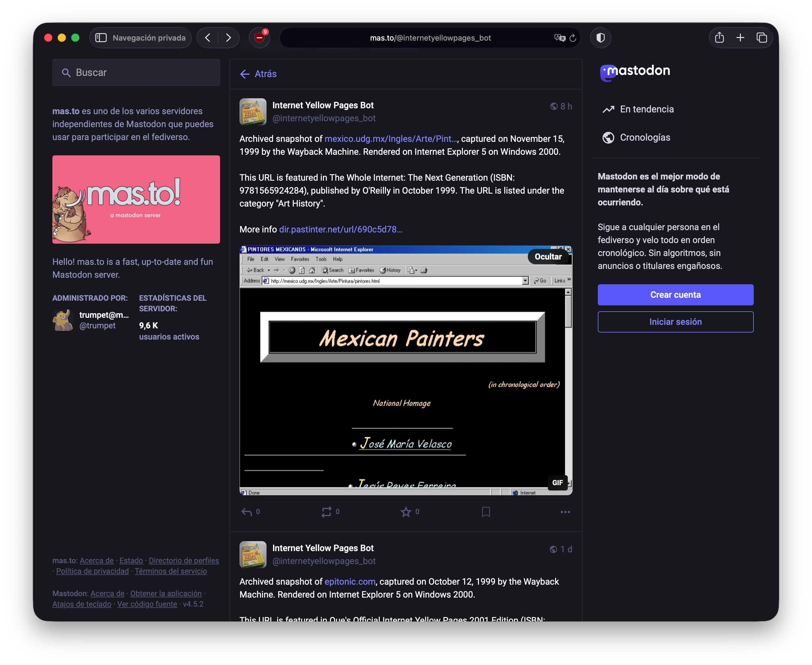Viewport: 812px width, 665px height.
Task: Open En tendencia navigation item
Action: click(x=647, y=109)
